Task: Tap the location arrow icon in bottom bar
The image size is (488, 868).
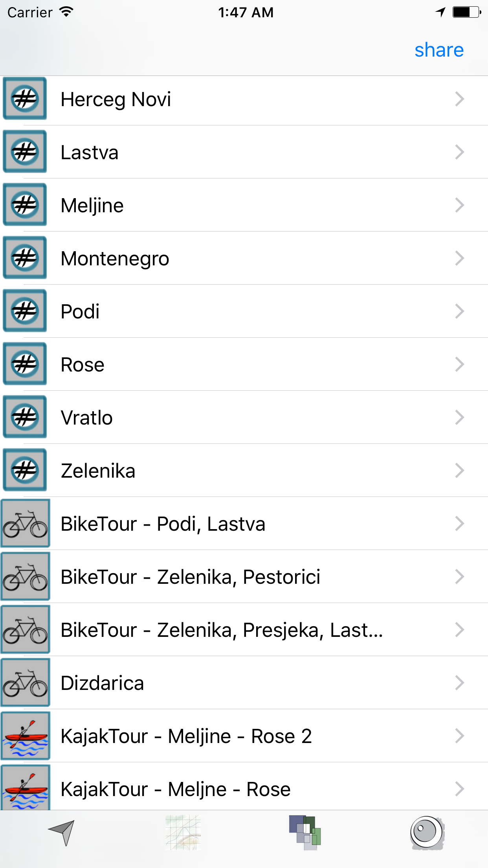Action: [x=62, y=832]
